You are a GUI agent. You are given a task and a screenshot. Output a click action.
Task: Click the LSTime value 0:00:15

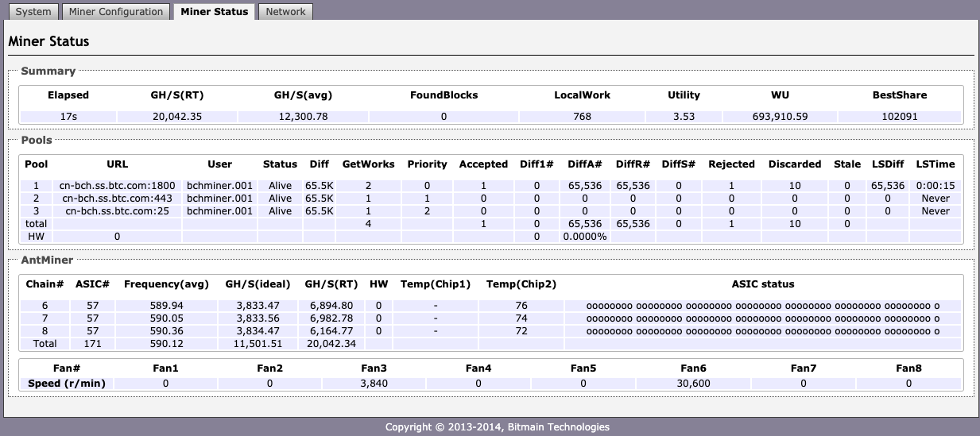pyautogui.click(x=935, y=186)
